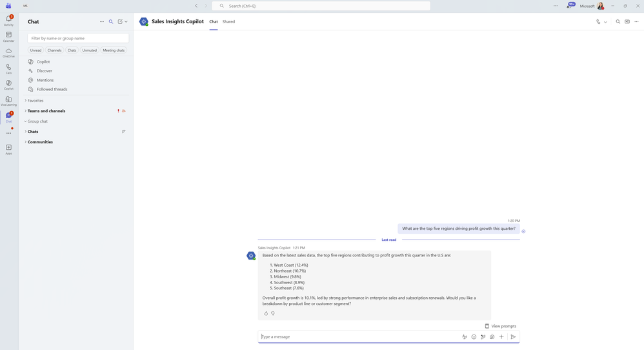Open OneDrive from the left rail

click(8, 52)
